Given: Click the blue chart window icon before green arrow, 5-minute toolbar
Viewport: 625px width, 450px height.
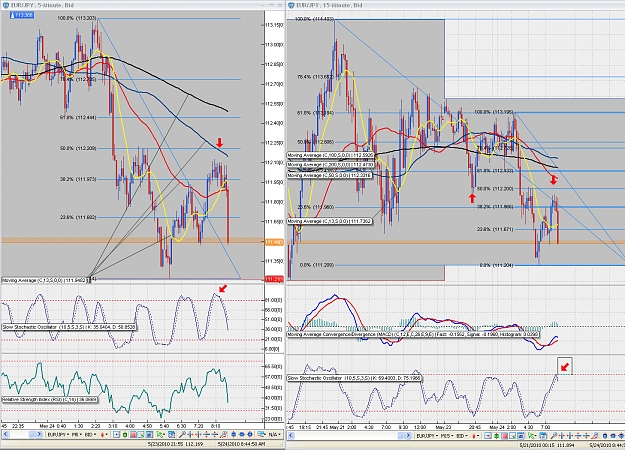Looking at the screenshot, I should pyautogui.click(x=149, y=434).
